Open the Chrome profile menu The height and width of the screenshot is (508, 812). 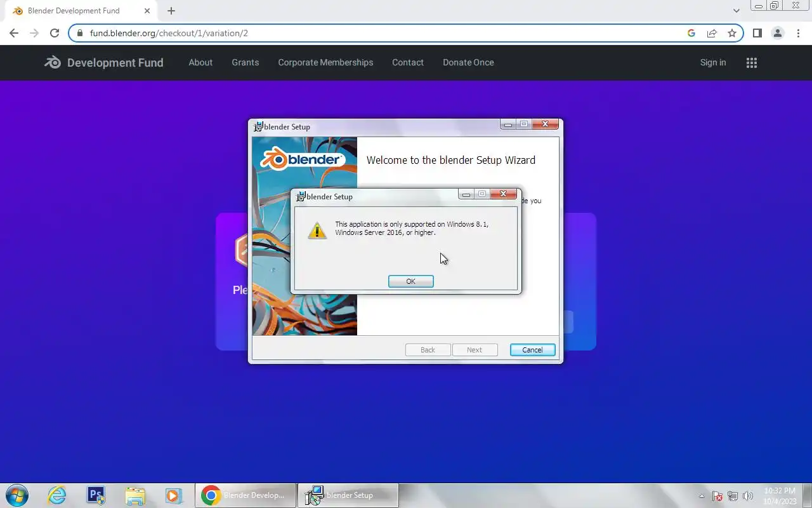[777, 33]
